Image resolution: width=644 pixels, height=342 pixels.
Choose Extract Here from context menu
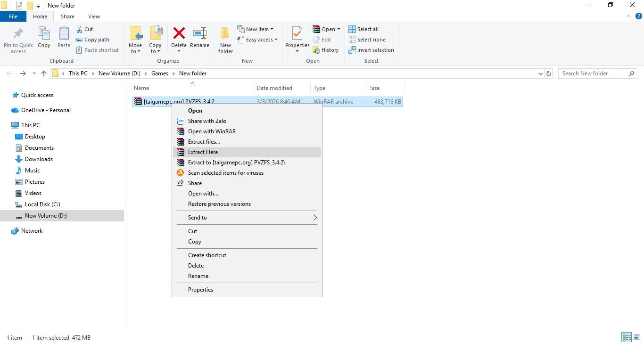203,152
